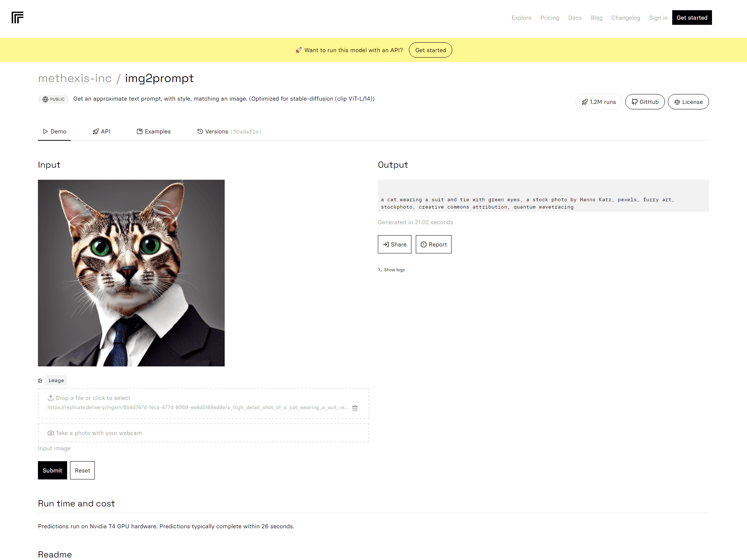This screenshot has height=560, width=747.
Task: Report the output
Action: point(434,244)
